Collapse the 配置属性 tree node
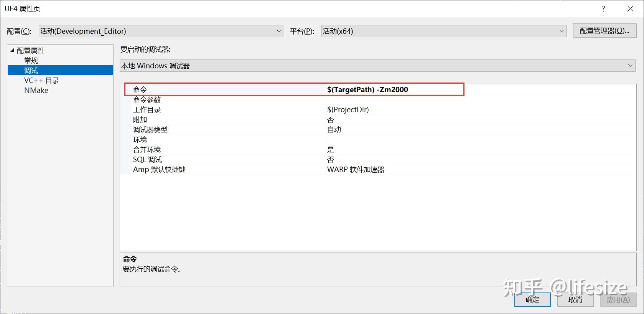The width and height of the screenshot is (644, 314). (x=12, y=50)
